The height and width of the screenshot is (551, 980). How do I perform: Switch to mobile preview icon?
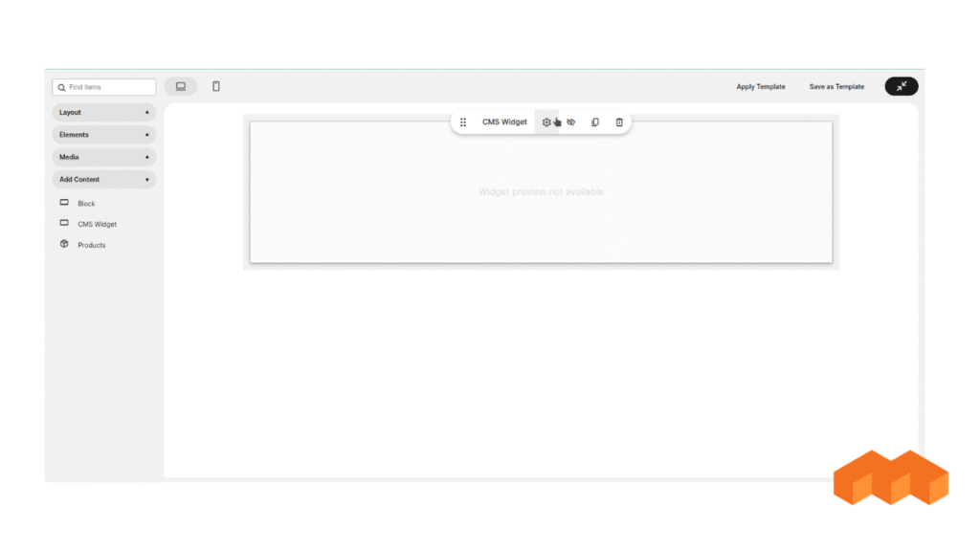coord(215,85)
